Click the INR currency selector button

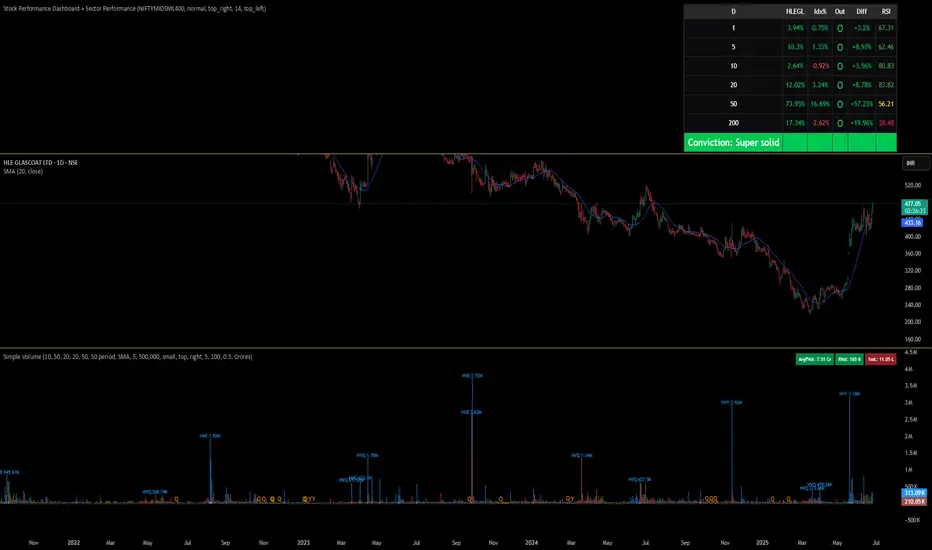point(911,162)
